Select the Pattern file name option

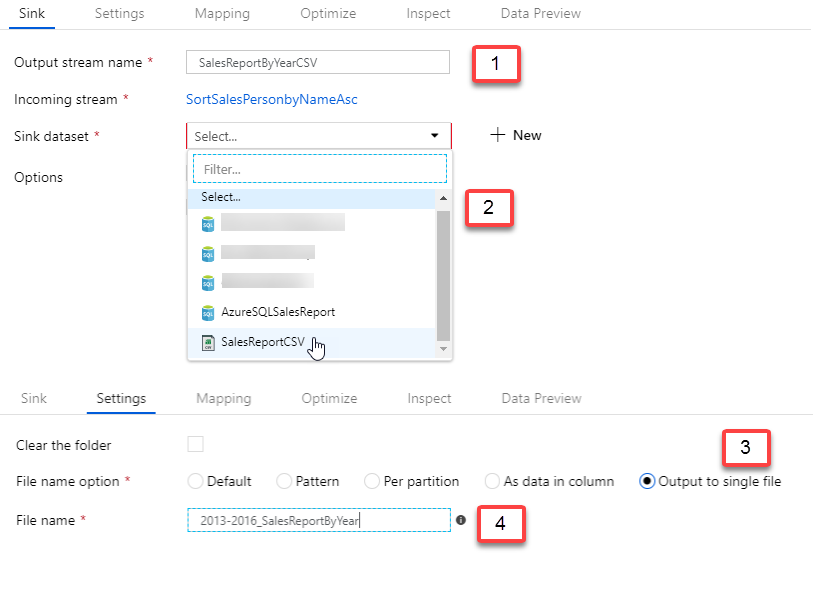click(284, 481)
